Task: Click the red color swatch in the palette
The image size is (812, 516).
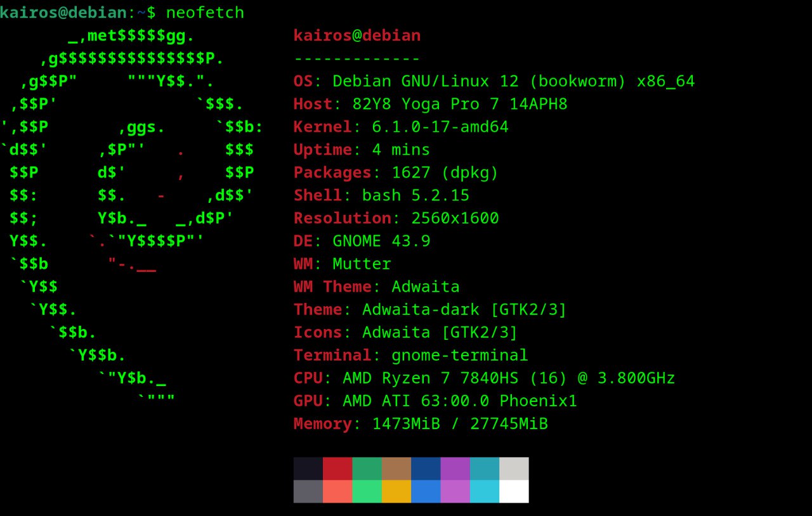Action: point(337,469)
